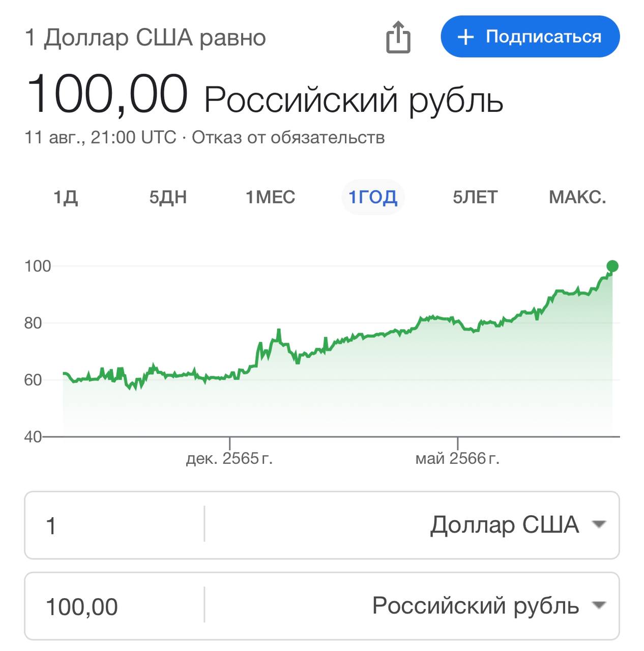Screen dimensions: 644x651
Task: Click the дек. 2565 г. axis marker
Action: [x=229, y=458]
